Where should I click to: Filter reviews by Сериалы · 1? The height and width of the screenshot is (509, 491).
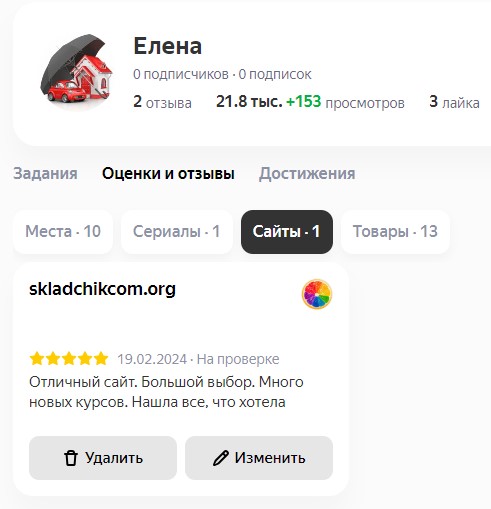click(177, 232)
